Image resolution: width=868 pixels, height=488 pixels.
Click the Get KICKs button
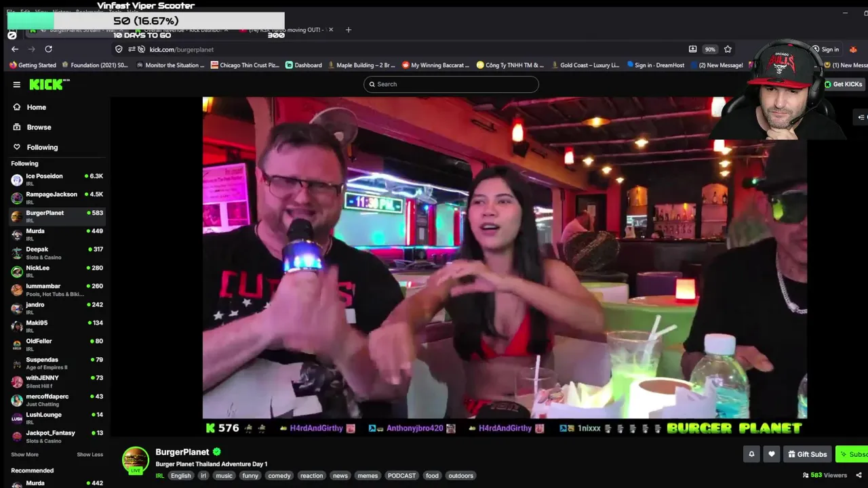pyautogui.click(x=843, y=84)
